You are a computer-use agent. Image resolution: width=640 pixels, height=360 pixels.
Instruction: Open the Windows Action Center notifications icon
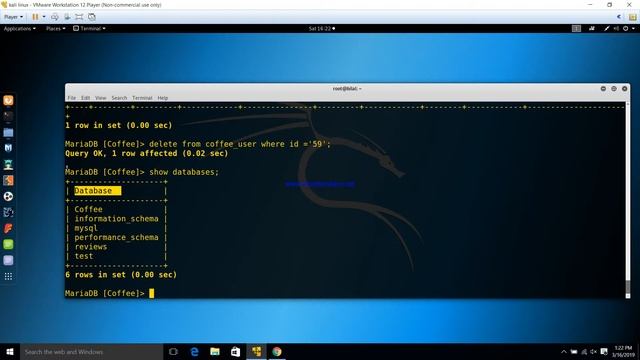click(x=604, y=352)
